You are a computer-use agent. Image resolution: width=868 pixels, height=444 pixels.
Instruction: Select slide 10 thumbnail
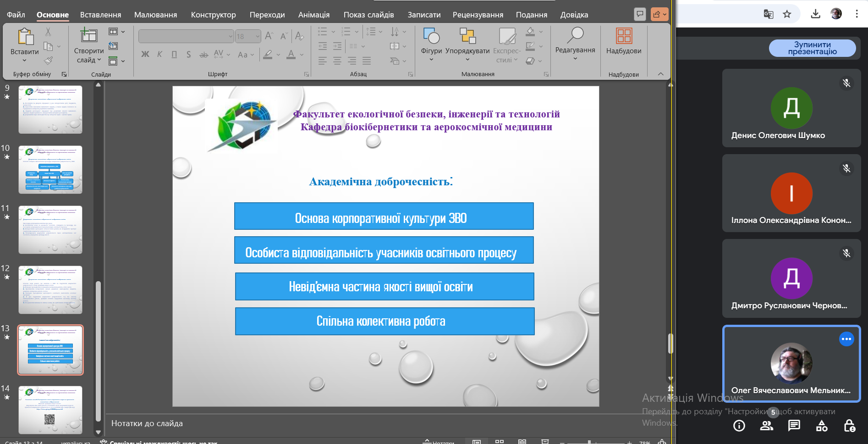click(50, 170)
